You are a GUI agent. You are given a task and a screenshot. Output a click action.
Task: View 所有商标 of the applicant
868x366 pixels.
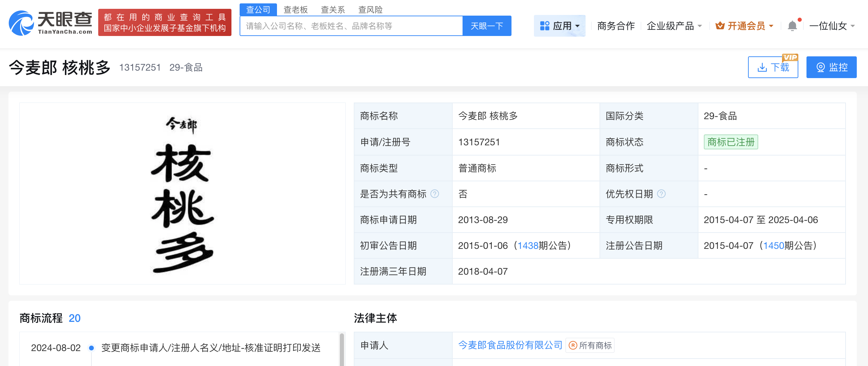click(x=590, y=346)
